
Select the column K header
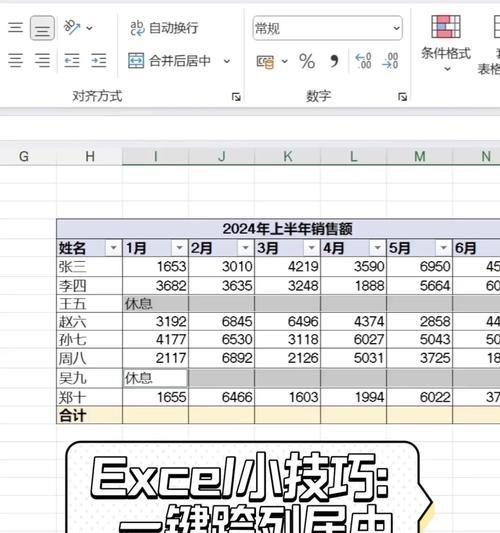288,156
